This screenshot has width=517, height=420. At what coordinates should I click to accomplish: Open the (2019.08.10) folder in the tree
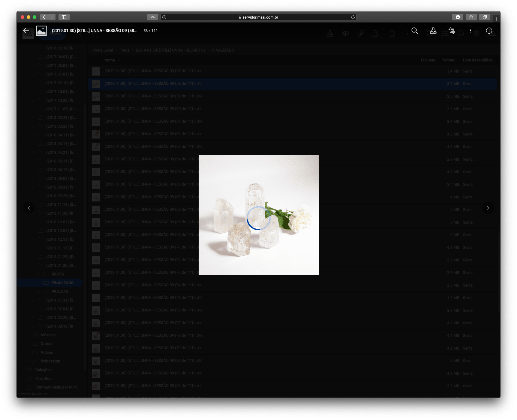[x=61, y=326]
